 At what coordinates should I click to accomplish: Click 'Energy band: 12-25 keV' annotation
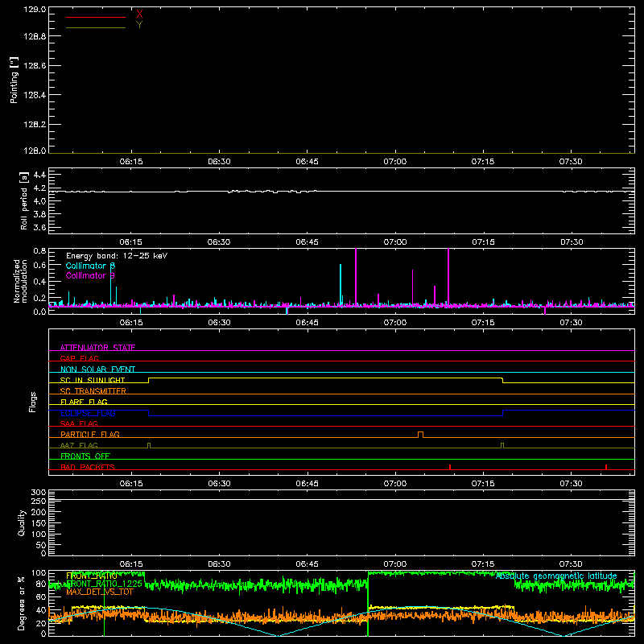pos(117,256)
